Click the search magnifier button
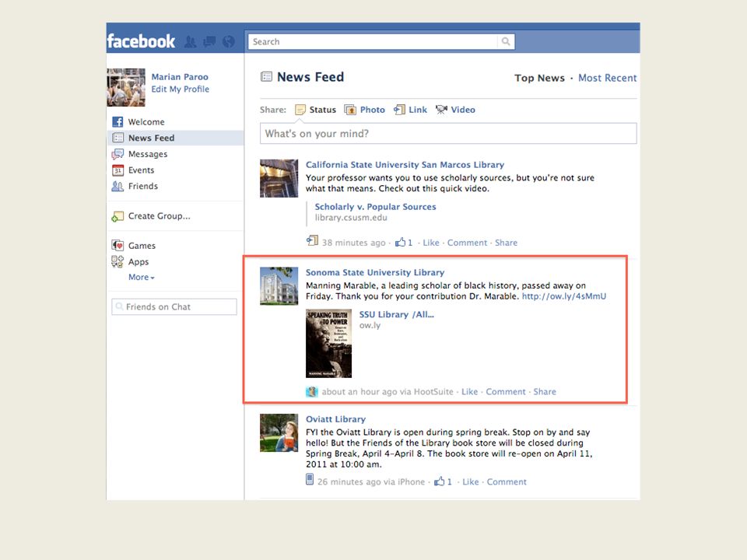Screen dimensions: 747x560 (x=506, y=41)
